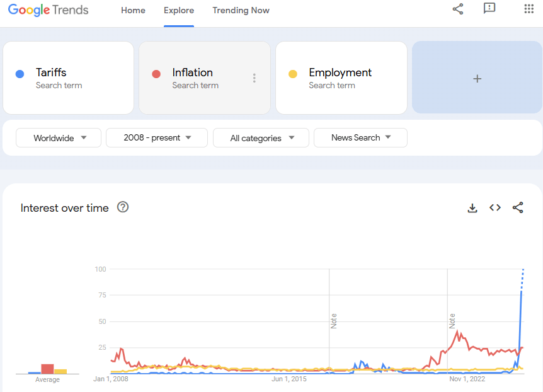Open the News Search type dropdown
This screenshot has height=392, width=543.
click(x=360, y=137)
